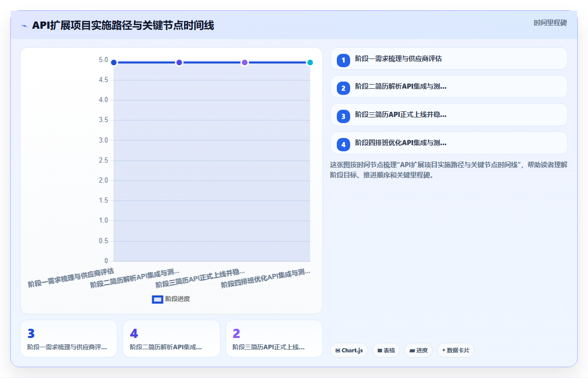Image resolution: width=588 pixels, height=378 pixels.
Task: Toggle the 阶段进度 legend box
Action: click(x=157, y=299)
